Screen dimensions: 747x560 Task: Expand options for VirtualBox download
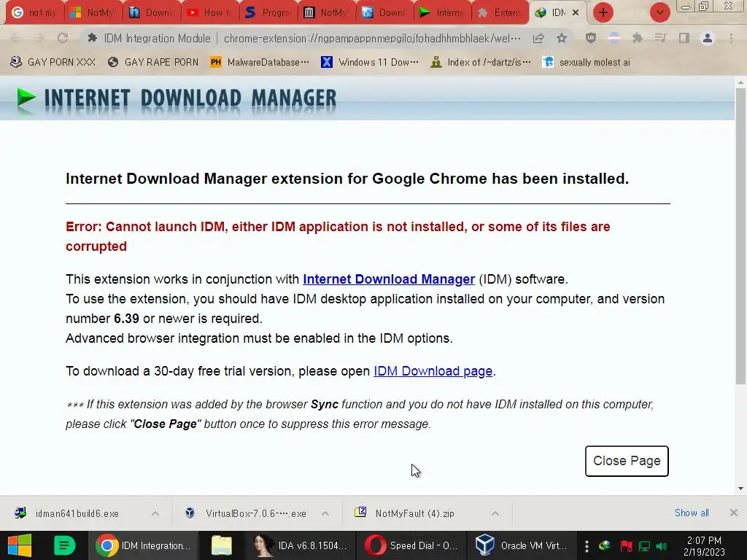click(x=325, y=513)
